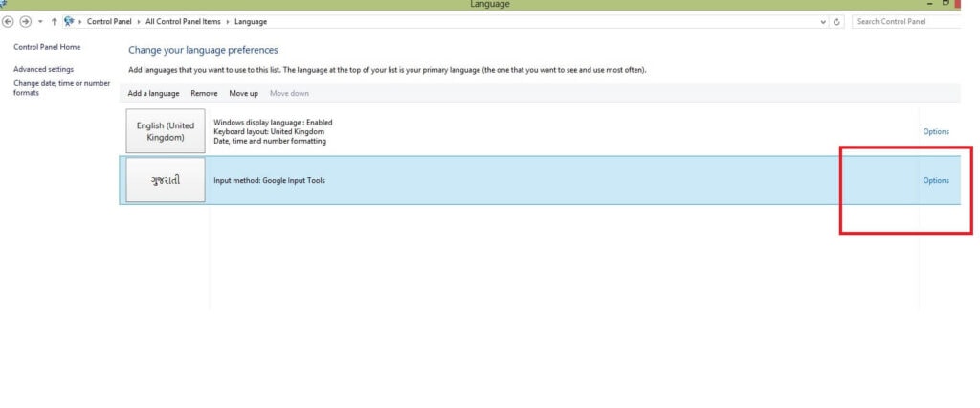
Task: Click Add a language
Action: coord(153,93)
